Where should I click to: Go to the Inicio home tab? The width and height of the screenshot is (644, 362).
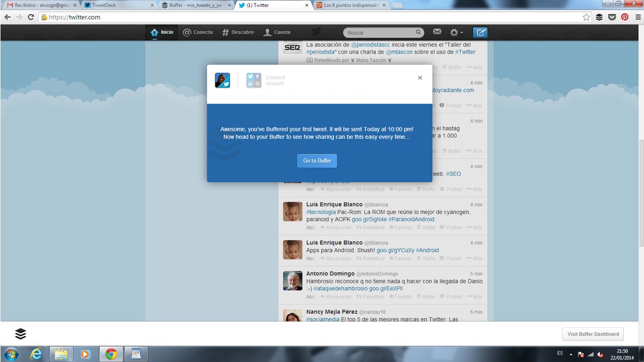pyautogui.click(x=162, y=32)
